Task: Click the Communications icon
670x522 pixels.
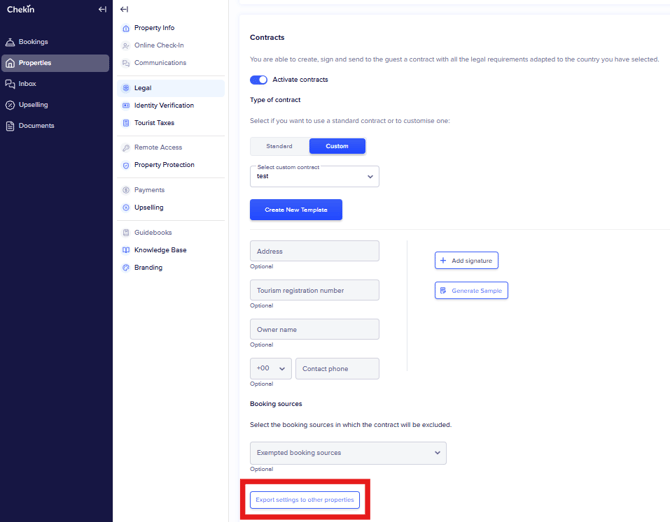Action: click(x=126, y=63)
